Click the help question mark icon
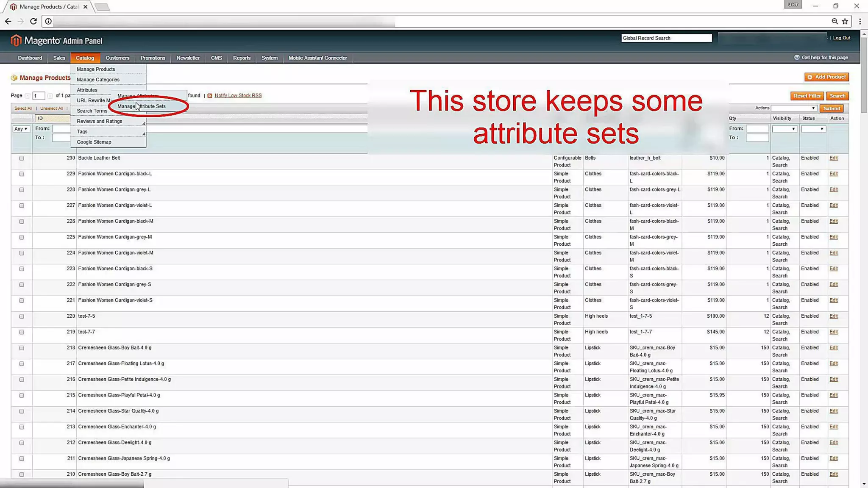This screenshot has height=488, width=868. [x=796, y=58]
